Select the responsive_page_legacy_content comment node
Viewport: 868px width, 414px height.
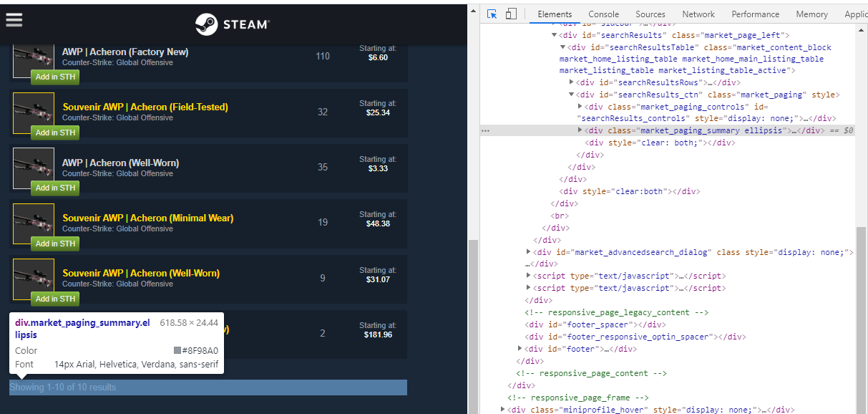[616, 312]
